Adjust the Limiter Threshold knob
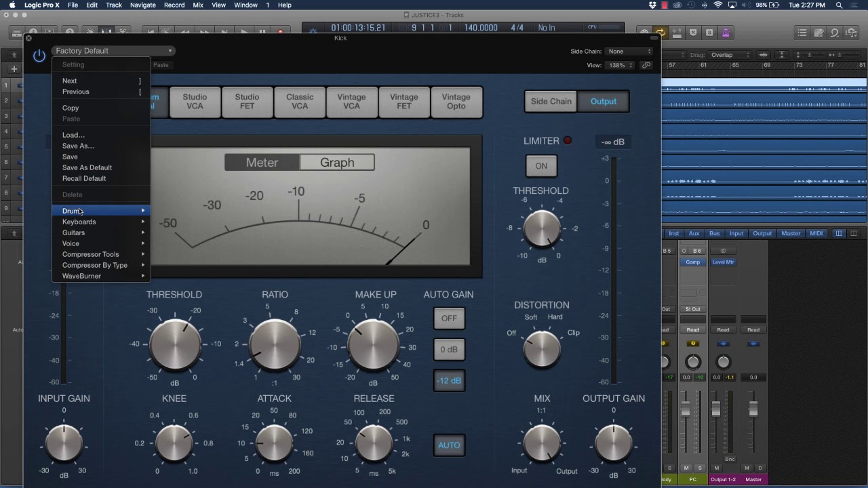This screenshot has height=488, width=868. (x=542, y=228)
